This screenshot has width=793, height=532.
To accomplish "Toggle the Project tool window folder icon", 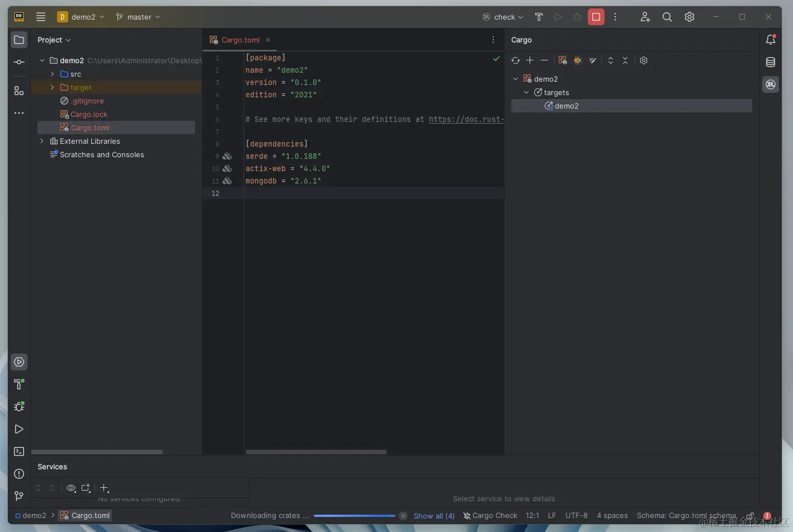I will click(19, 40).
